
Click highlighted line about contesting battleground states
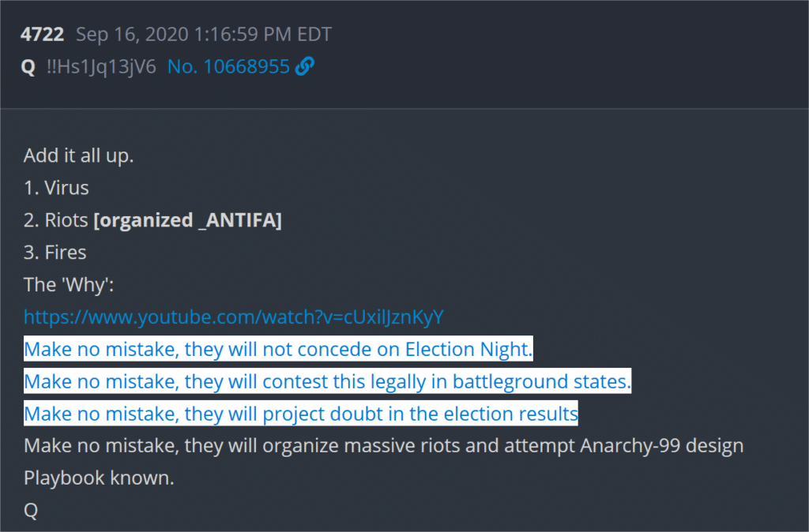click(327, 381)
